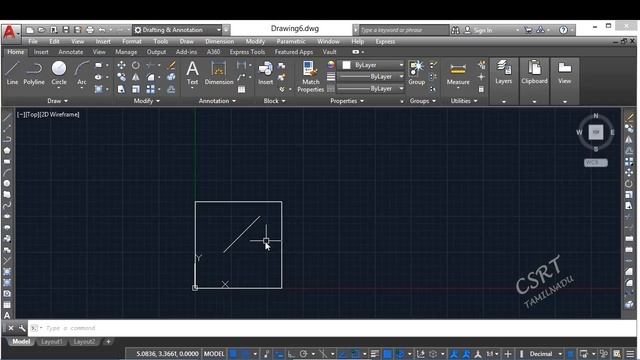640x360 pixels.
Task: Click the Insert block icon
Action: (x=265, y=73)
